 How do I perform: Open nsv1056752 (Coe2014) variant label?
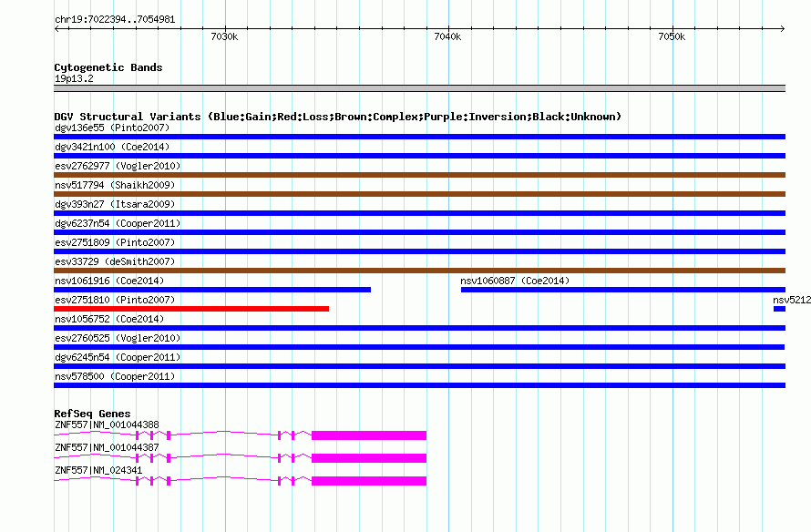click(109, 319)
